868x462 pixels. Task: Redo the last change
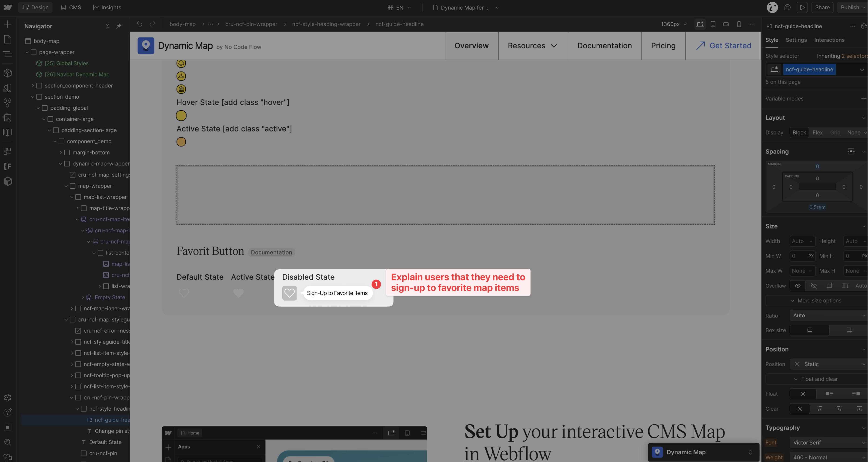(152, 24)
